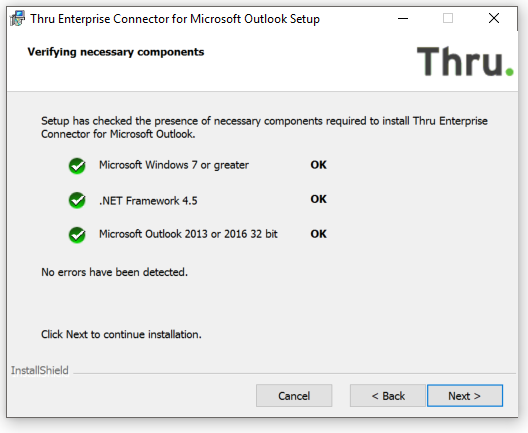Image resolution: width=528 pixels, height=433 pixels.
Task: Go to previous step with Back button
Action: 388,396
